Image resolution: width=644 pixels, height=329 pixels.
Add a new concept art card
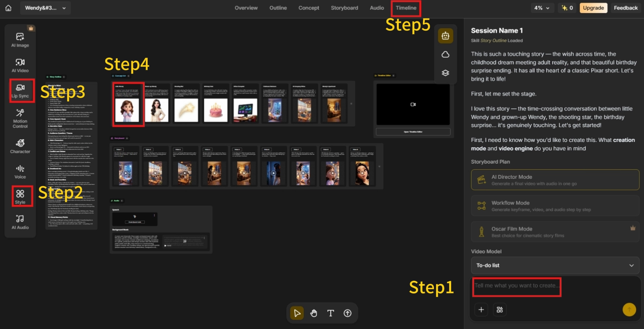pos(351,104)
